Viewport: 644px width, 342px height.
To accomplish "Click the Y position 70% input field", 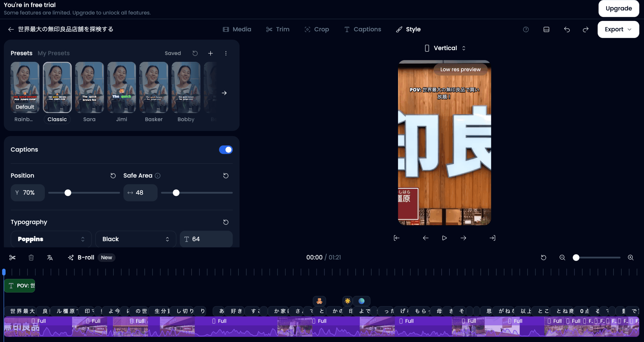I will coord(28,193).
